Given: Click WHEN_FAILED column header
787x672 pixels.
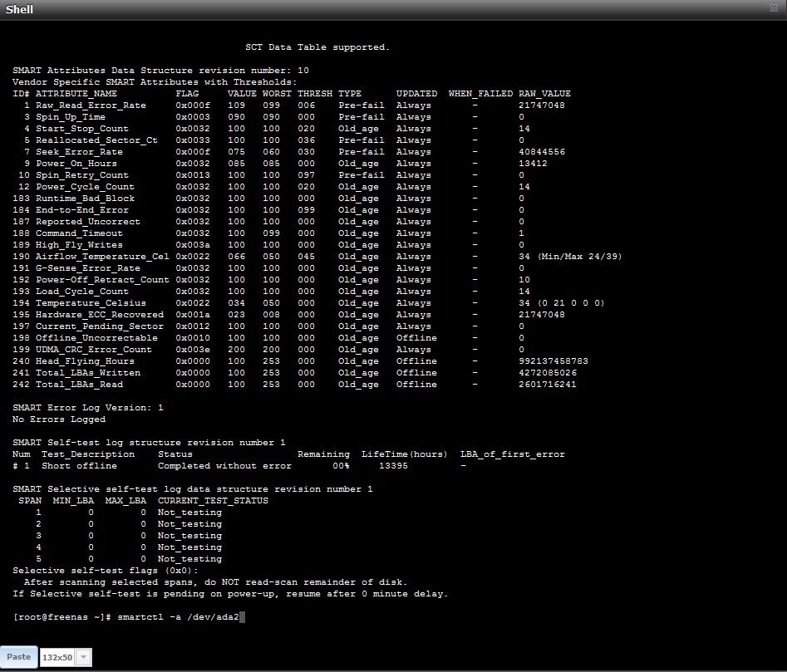Looking at the screenshot, I should [x=480, y=93].
